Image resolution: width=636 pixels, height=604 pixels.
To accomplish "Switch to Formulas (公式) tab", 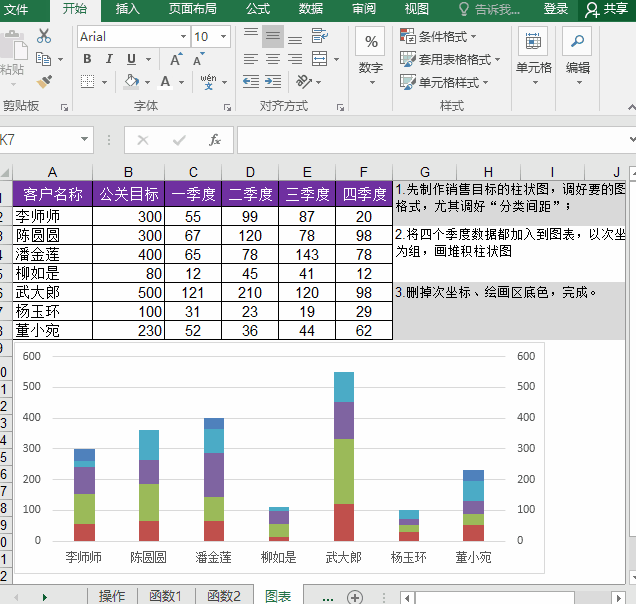I will (x=258, y=9).
